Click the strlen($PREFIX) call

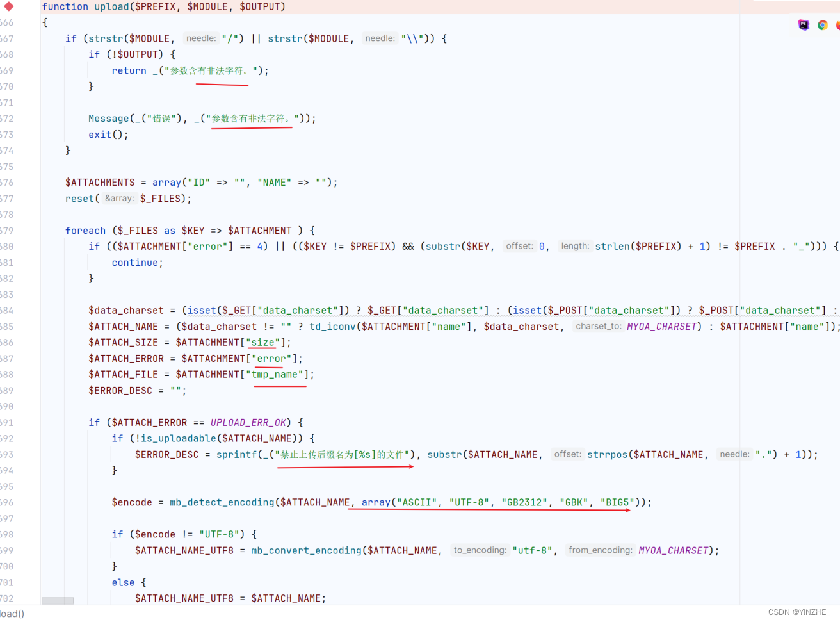pos(638,247)
